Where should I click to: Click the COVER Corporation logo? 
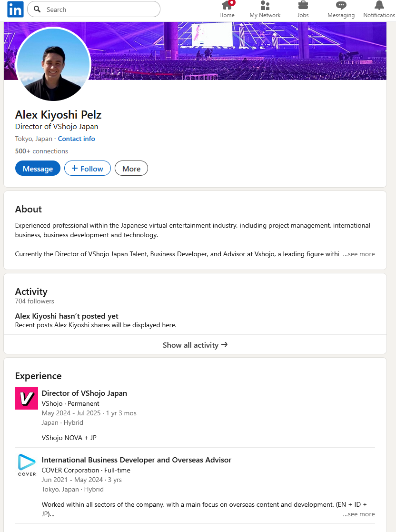[27, 465]
